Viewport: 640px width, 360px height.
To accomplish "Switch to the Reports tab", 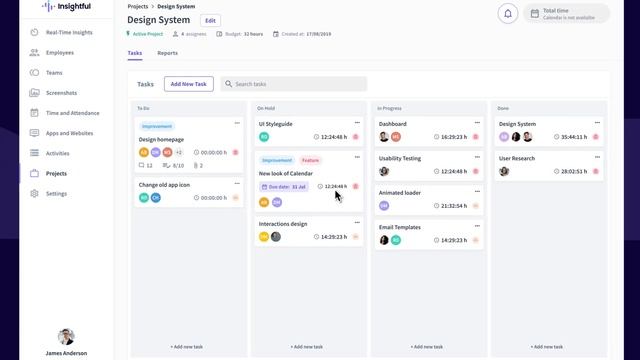I will coord(167,53).
